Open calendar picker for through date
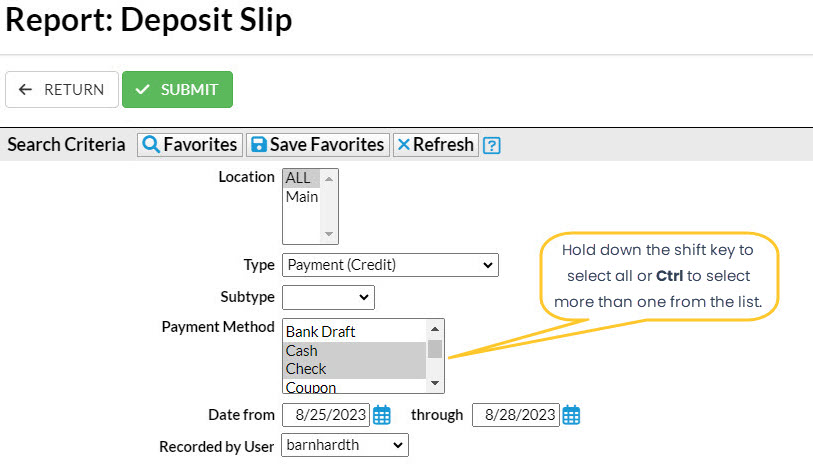Viewport: 813px width, 465px height. point(571,414)
